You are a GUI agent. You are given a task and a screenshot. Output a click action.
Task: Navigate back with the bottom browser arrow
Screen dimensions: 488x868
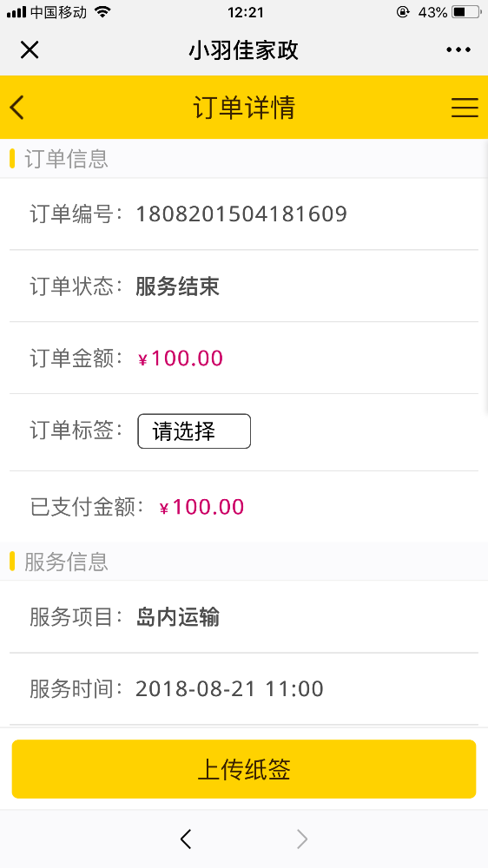tap(186, 839)
